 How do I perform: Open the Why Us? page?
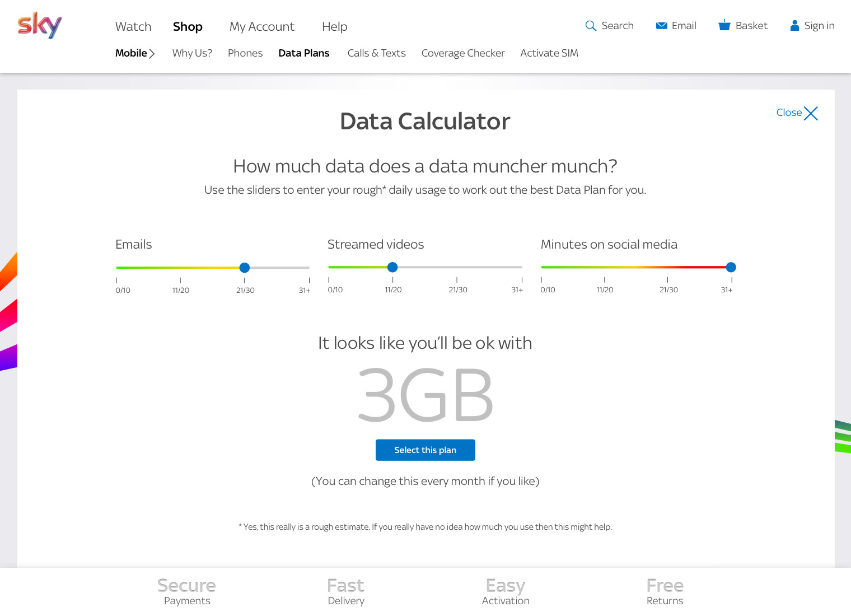click(192, 53)
